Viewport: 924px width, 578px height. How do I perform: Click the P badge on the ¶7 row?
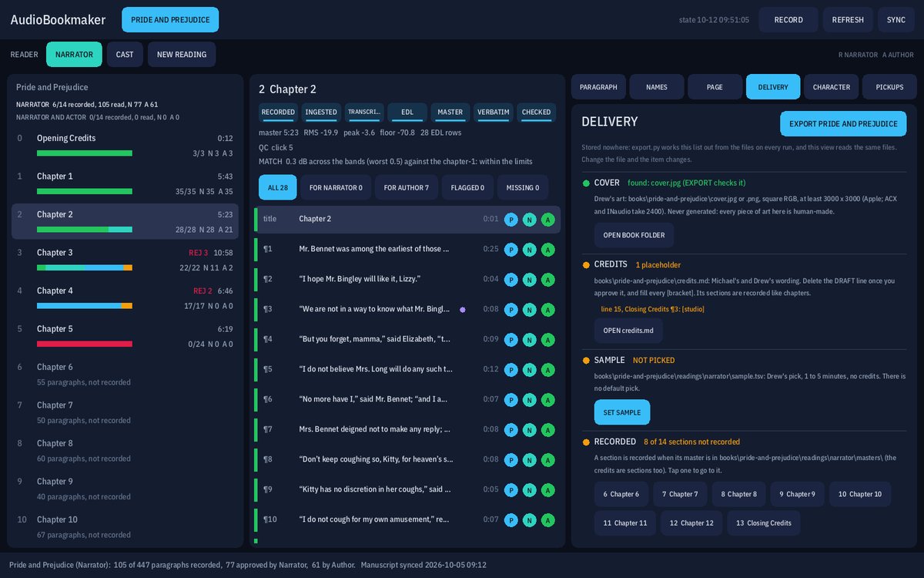(x=511, y=429)
